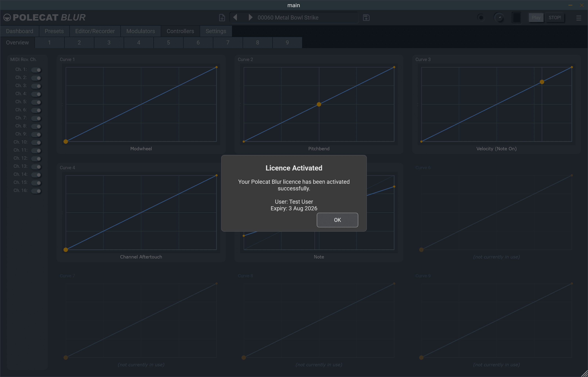Click the Polecat Blur logo icon
The image size is (588, 377).
point(7,17)
